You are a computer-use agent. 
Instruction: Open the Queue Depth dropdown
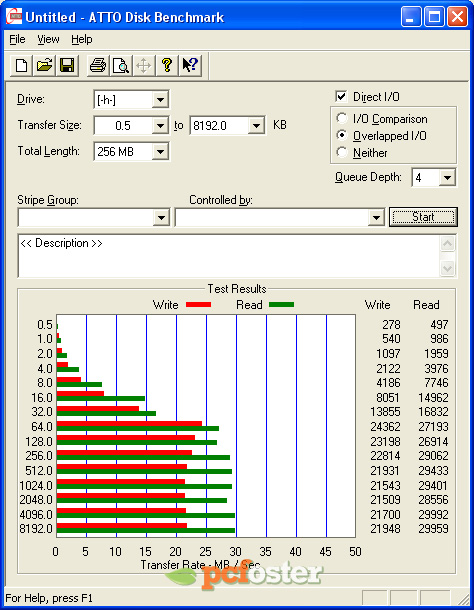[x=447, y=178]
